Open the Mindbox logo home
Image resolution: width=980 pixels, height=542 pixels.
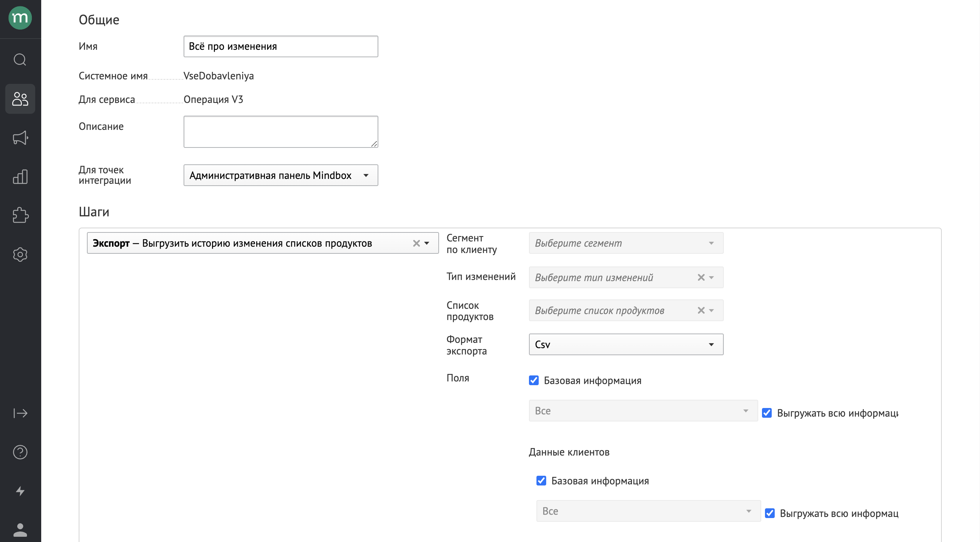click(x=20, y=18)
